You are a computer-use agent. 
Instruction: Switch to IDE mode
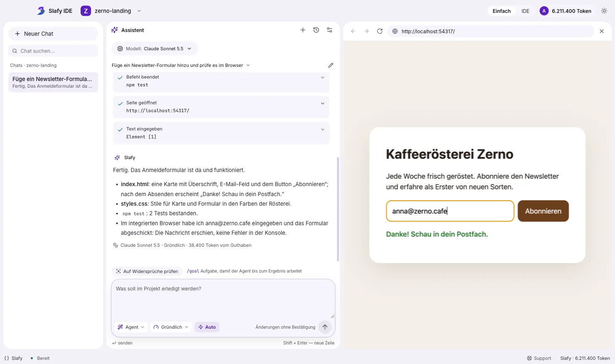click(526, 11)
